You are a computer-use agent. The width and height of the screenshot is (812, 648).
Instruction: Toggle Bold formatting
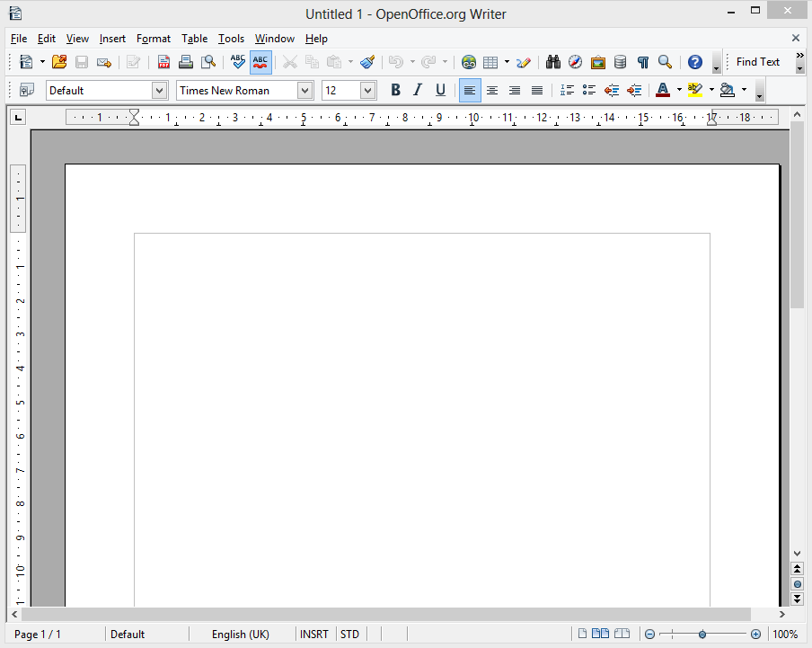395,90
